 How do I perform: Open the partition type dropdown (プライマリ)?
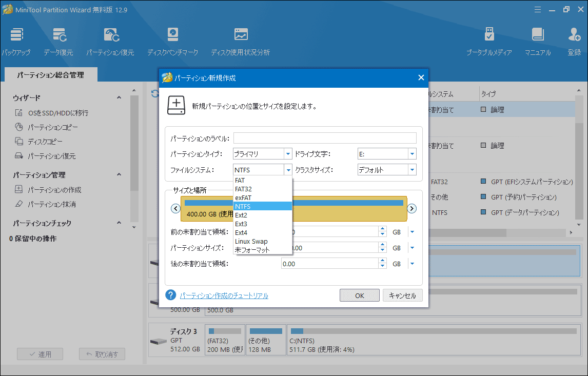click(288, 154)
